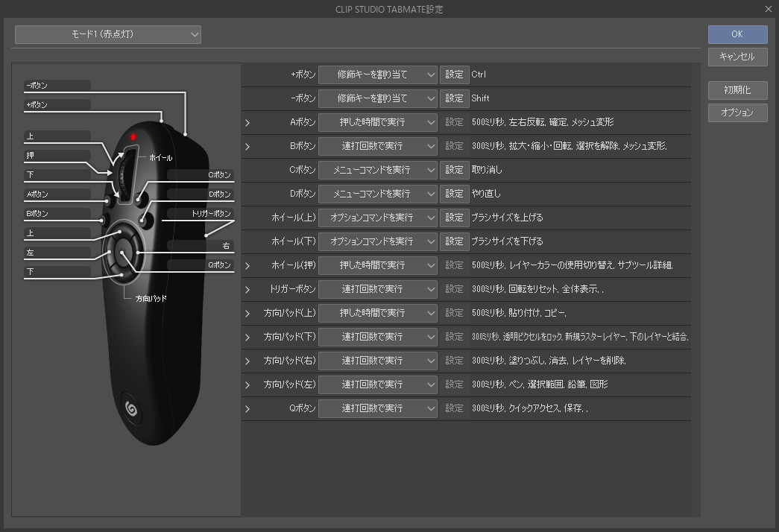This screenshot has height=532, width=779.
Task: Select the 右 label in the device diagram
Action: [201, 246]
